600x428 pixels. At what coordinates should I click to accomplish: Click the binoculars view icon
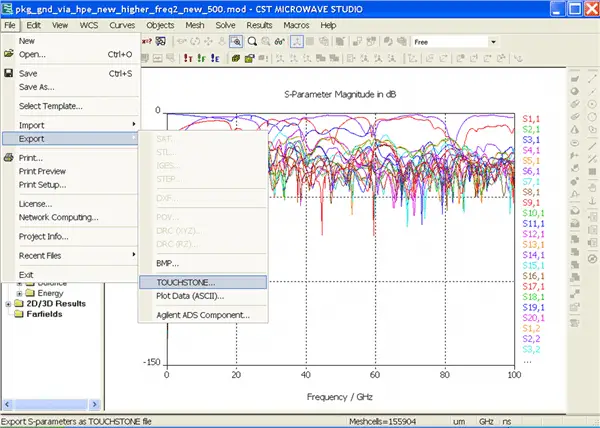pyautogui.click(x=280, y=41)
